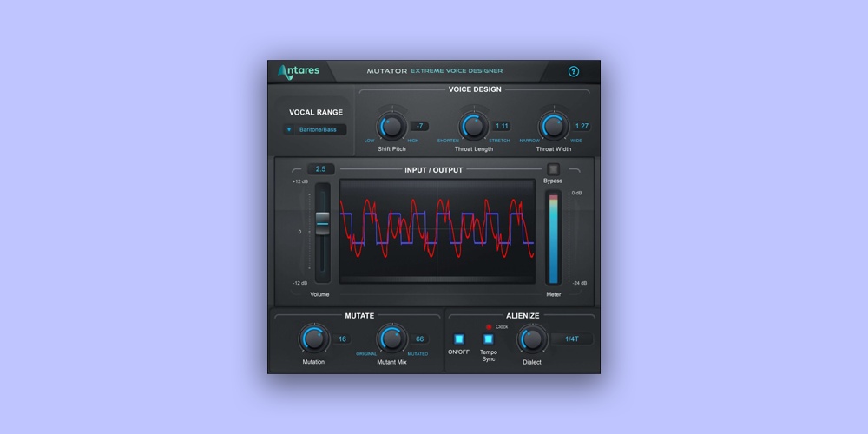Click the Throat Width knob
The height and width of the screenshot is (434, 868).
tap(552, 127)
